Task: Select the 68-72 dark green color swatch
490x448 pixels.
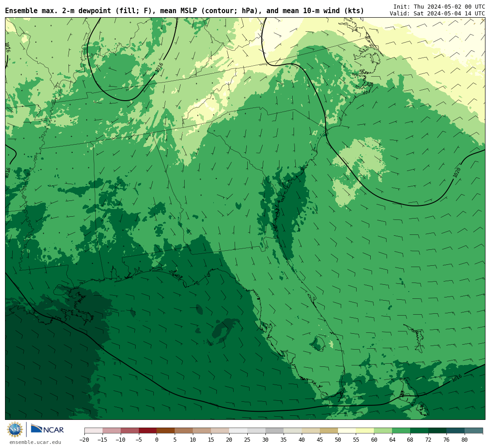Action: point(419,431)
